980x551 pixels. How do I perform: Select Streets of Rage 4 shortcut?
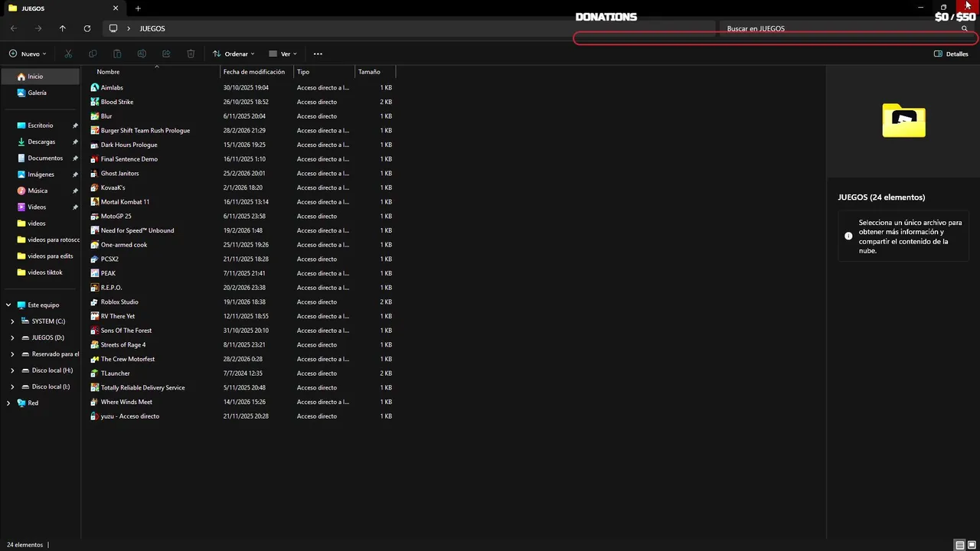click(123, 344)
